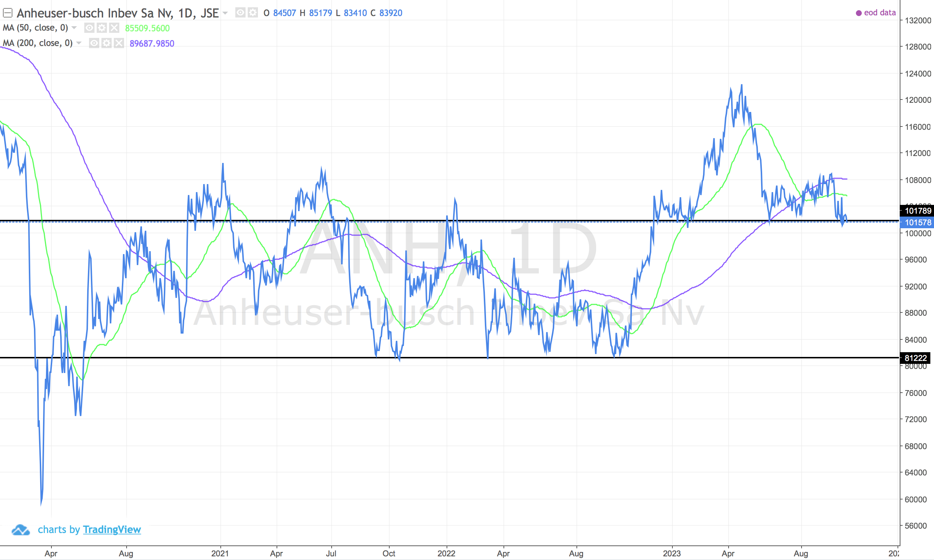The image size is (934, 560).
Task: Click the 2023 label on time axis
Action: point(672,553)
